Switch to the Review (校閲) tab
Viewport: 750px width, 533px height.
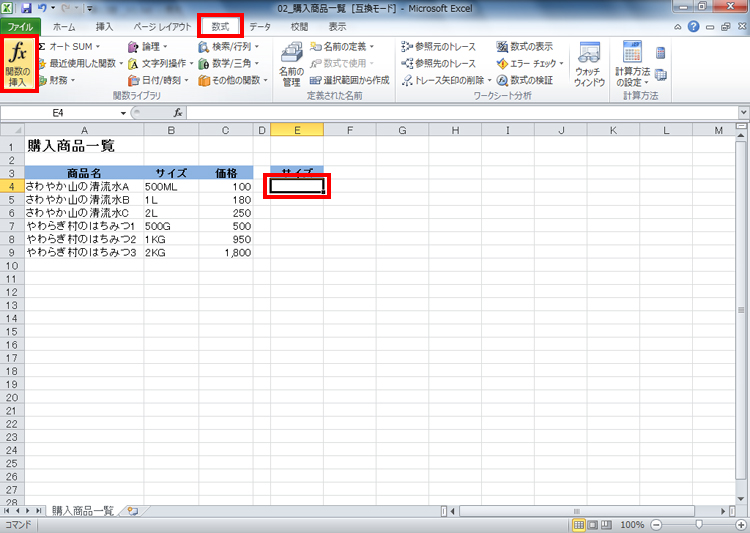tap(299, 27)
